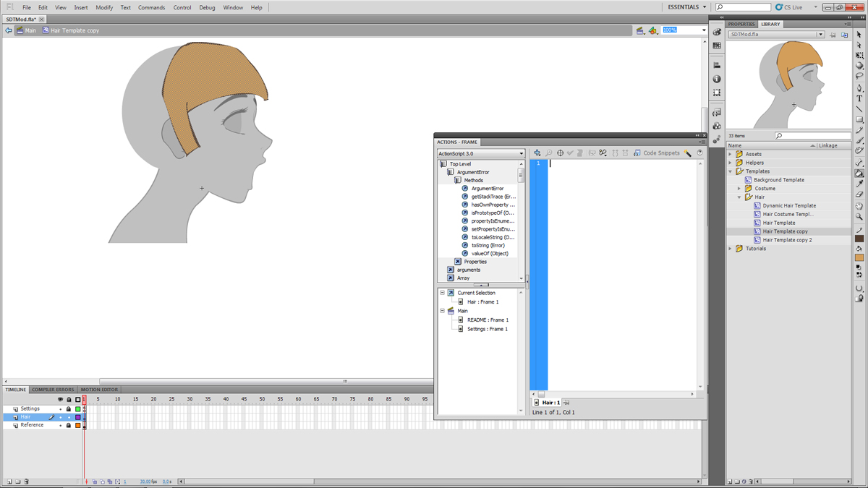This screenshot has height=488, width=868.
Task: Select Dynamic Hair Template in the library list
Action: click(789, 206)
